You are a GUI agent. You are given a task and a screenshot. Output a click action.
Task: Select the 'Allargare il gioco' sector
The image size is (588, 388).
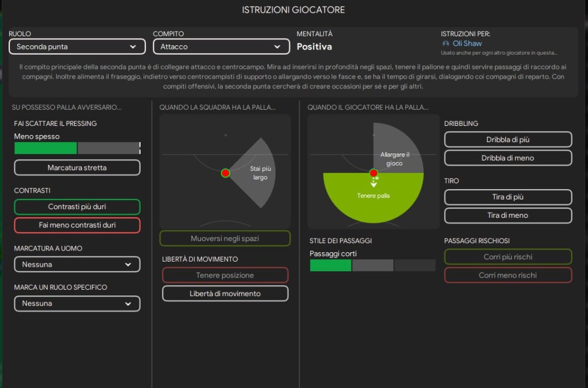(x=396, y=152)
